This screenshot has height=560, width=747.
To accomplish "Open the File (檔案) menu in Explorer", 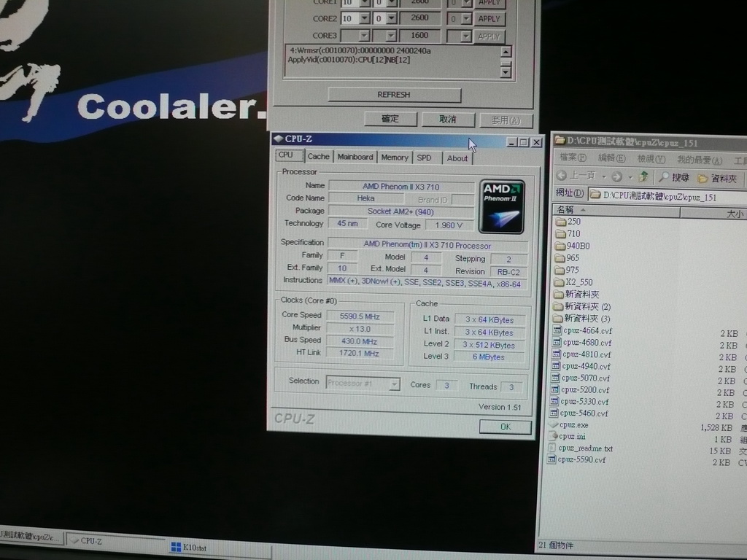I will pyautogui.click(x=573, y=157).
